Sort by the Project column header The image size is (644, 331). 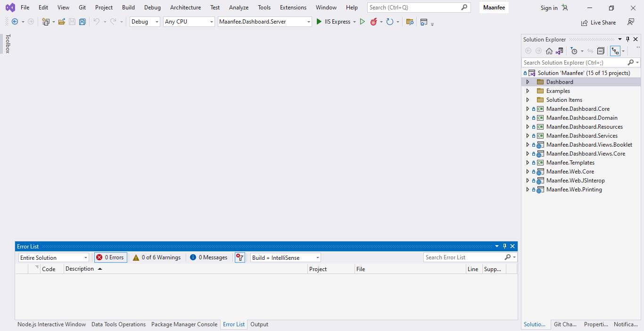click(x=331, y=269)
